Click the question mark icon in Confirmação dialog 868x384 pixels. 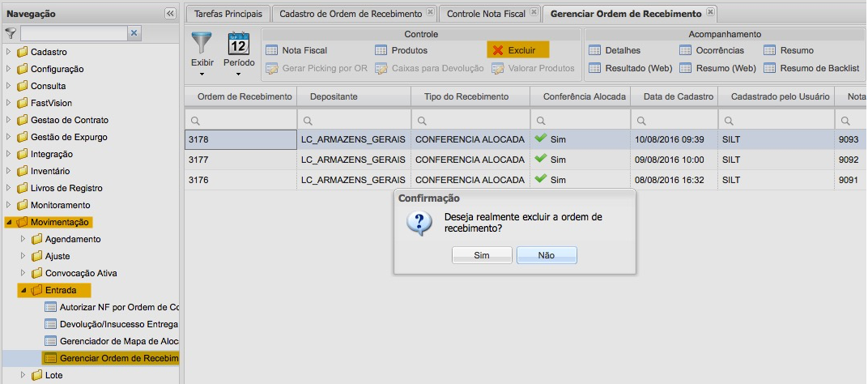point(419,222)
